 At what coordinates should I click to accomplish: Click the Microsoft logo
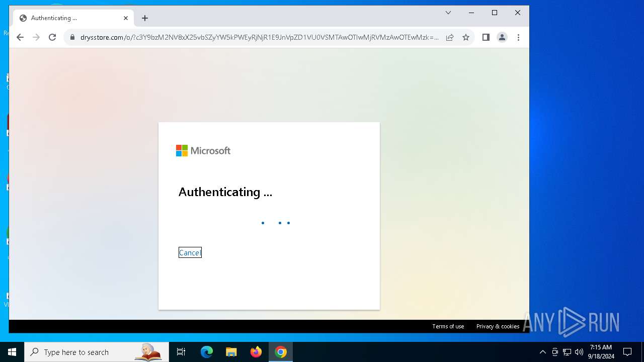click(203, 151)
